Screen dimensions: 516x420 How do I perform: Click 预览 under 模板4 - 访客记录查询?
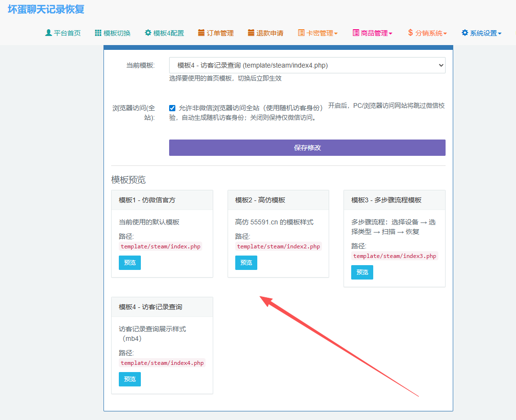129,379
